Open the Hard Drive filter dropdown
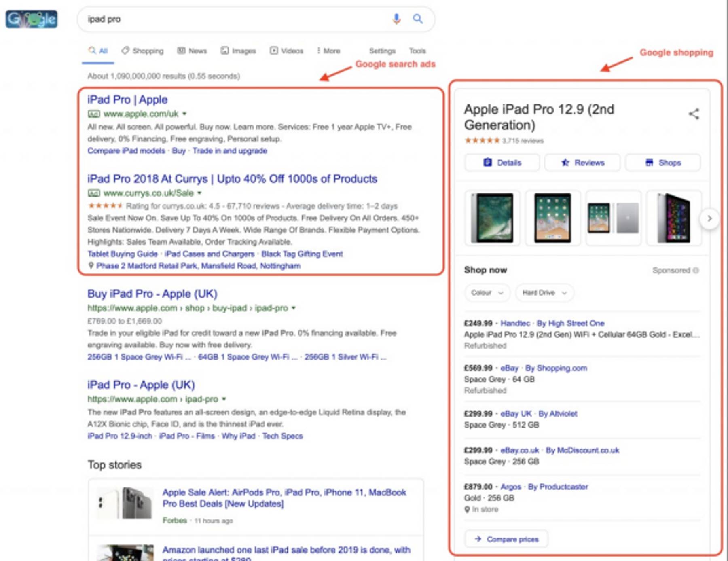 tap(544, 292)
